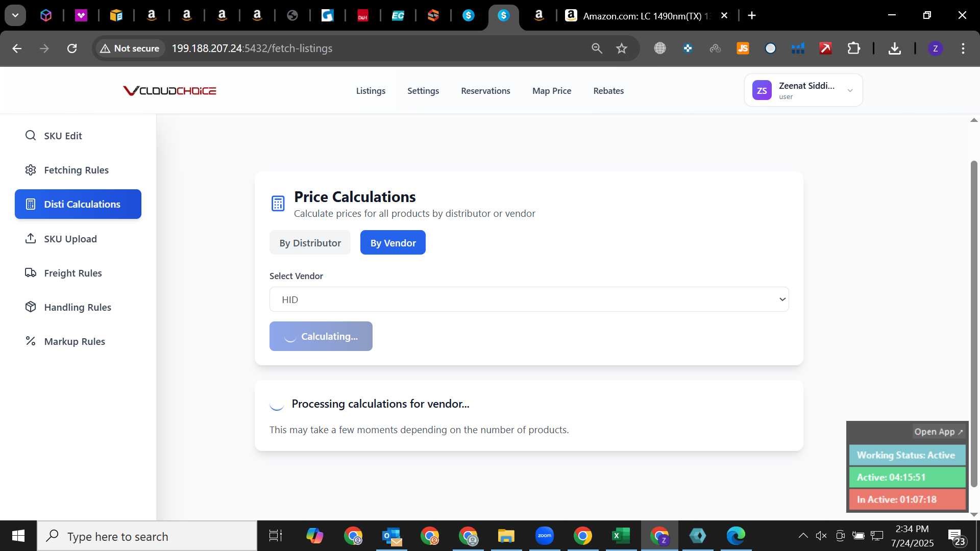Click the Active 04:15:51 timer
The height and width of the screenshot is (551, 980).
pyautogui.click(x=907, y=478)
